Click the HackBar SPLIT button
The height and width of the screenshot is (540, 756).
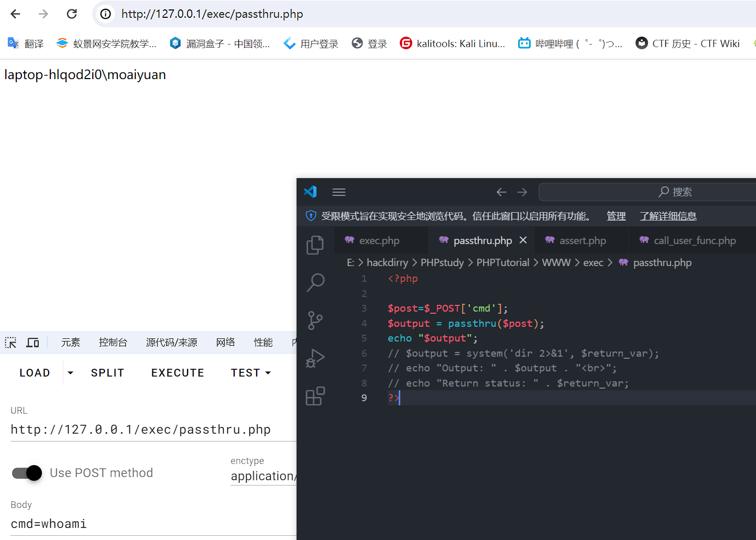(x=107, y=373)
